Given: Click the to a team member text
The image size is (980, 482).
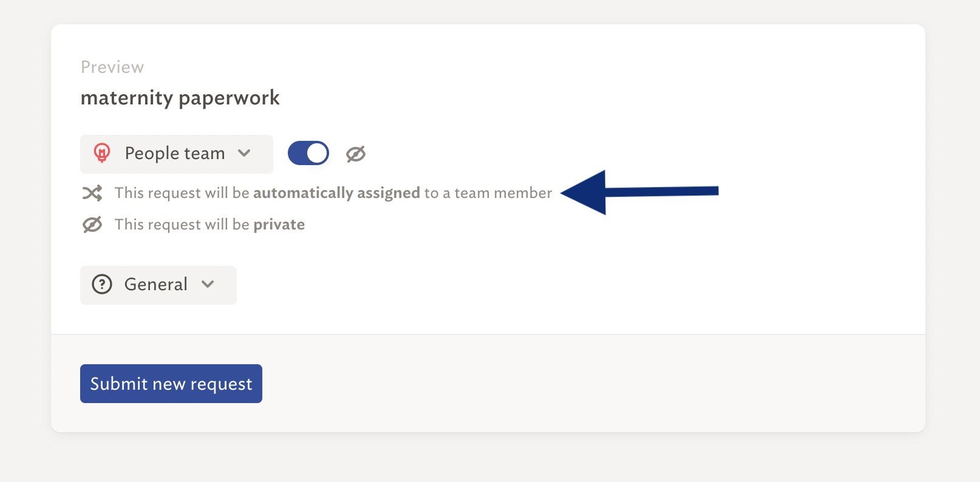Looking at the screenshot, I should 488,193.
